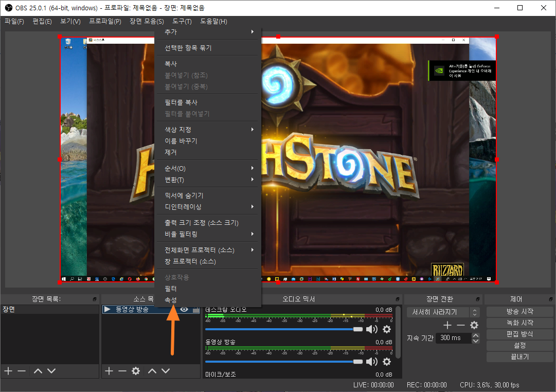This screenshot has width=556, height=392.
Task: Select 필터 in the context menu
Action: click(209, 289)
